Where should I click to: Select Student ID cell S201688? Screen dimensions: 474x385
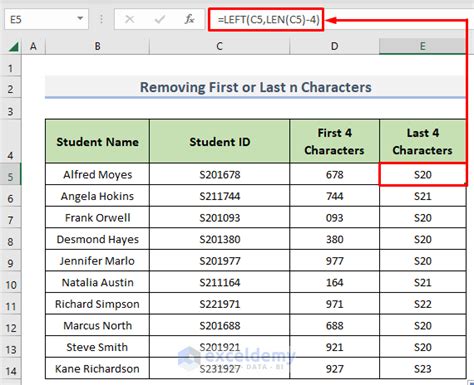pyautogui.click(x=220, y=325)
